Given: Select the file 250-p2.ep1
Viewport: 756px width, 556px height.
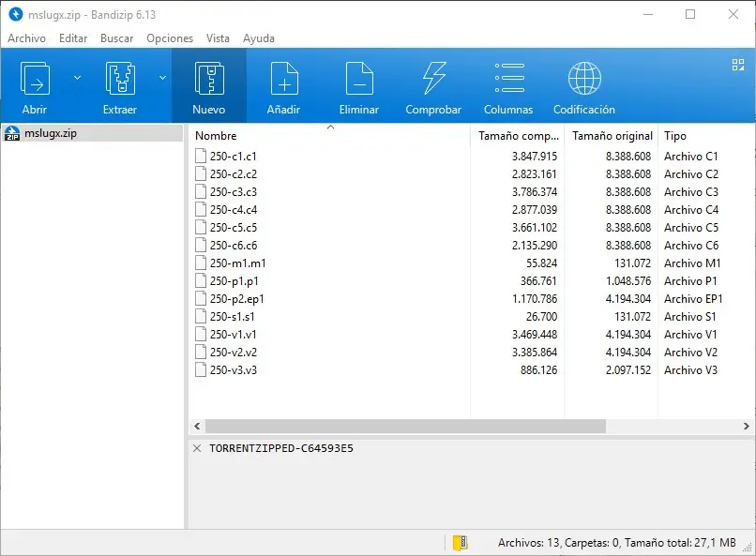Looking at the screenshot, I should pos(236,299).
